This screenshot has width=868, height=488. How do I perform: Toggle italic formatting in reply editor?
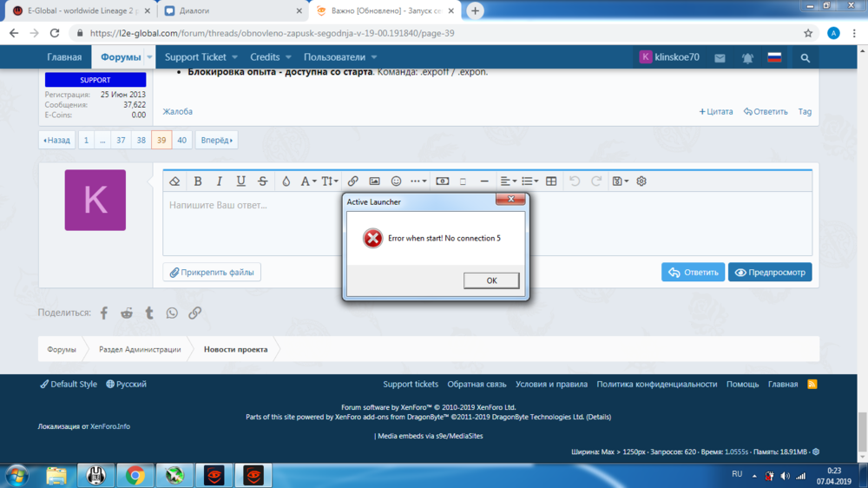pyautogui.click(x=219, y=181)
